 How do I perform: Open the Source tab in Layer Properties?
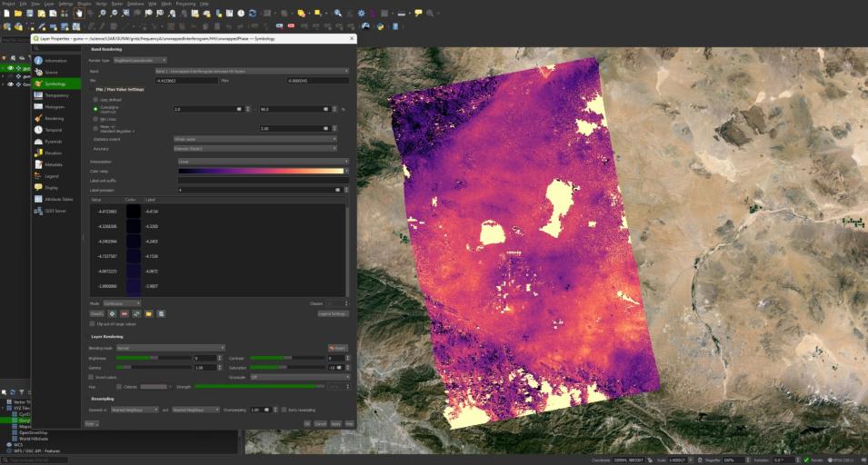pos(56,73)
